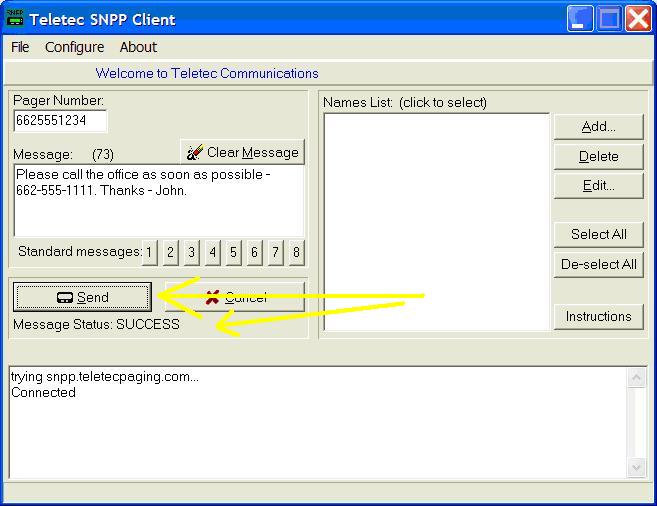Minimize the Teletec SNPP Client window
The height and width of the screenshot is (506, 657).
click(580, 18)
